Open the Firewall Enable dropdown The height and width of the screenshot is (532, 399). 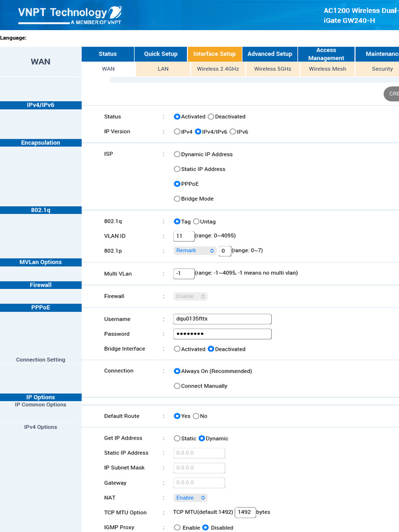point(190,297)
